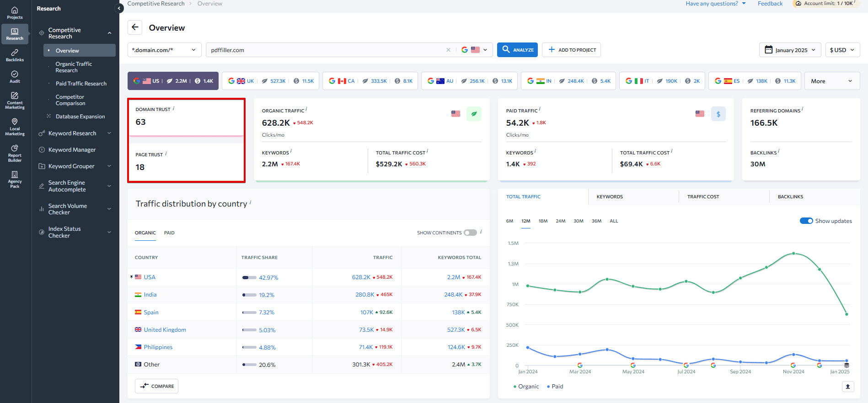Click the Nov 2024 Google update marker

coord(793,365)
